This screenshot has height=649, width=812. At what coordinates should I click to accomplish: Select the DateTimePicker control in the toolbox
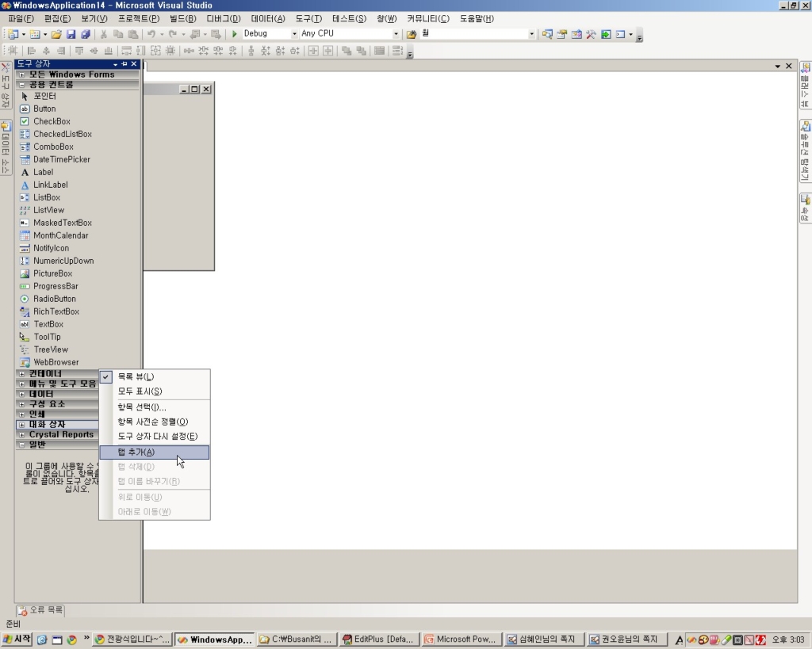coord(79,159)
